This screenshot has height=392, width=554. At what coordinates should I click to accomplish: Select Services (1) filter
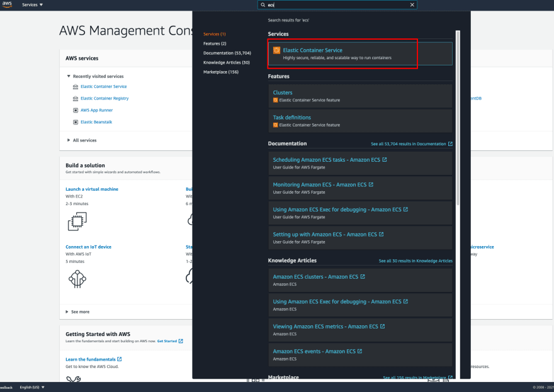[214, 34]
